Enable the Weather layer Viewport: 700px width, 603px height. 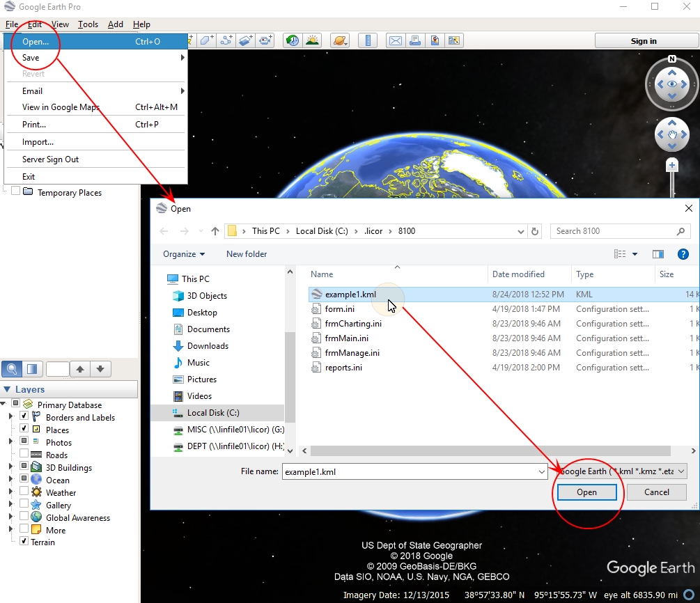click(x=25, y=492)
